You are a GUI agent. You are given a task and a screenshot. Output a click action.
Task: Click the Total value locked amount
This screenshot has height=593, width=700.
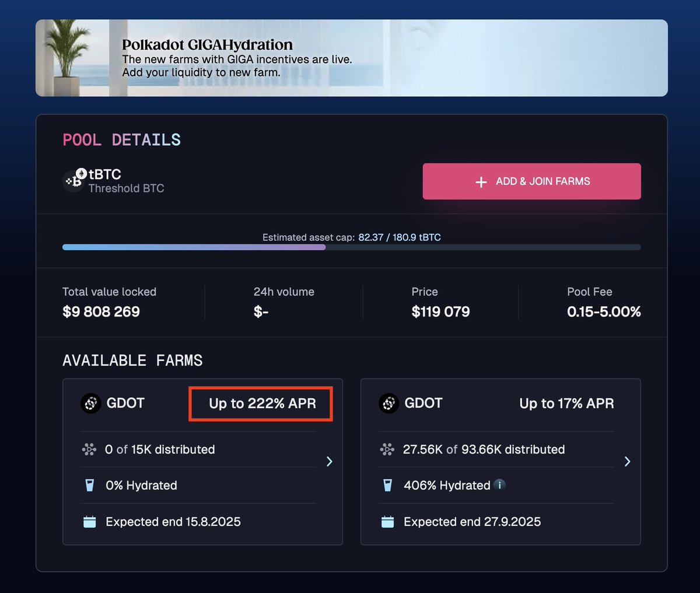click(101, 312)
